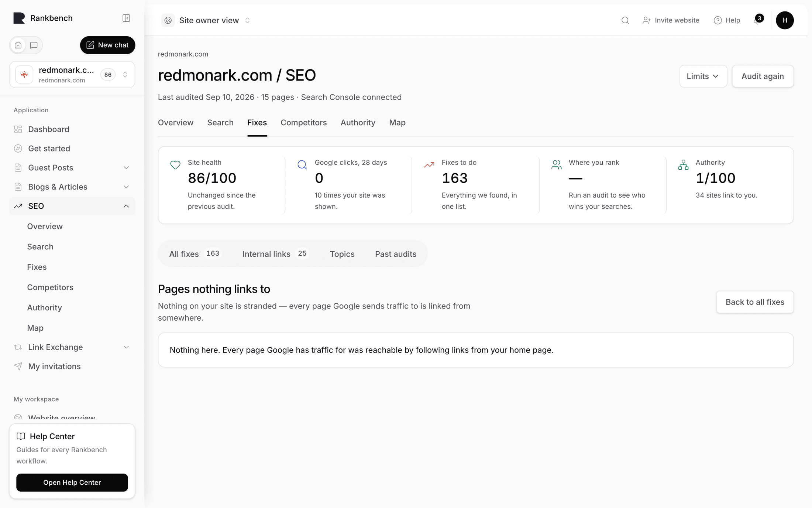Open the home icon button
The image size is (812, 508).
[18, 45]
